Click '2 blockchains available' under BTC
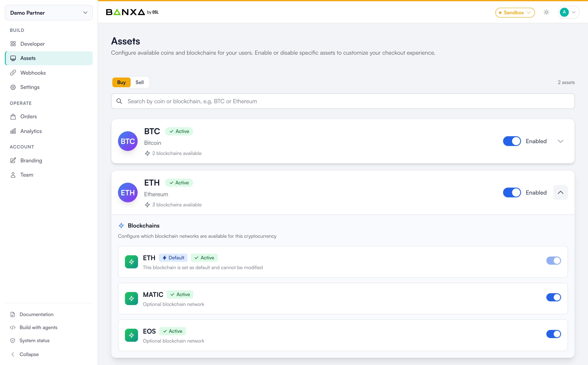588x365 pixels. (x=177, y=153)
